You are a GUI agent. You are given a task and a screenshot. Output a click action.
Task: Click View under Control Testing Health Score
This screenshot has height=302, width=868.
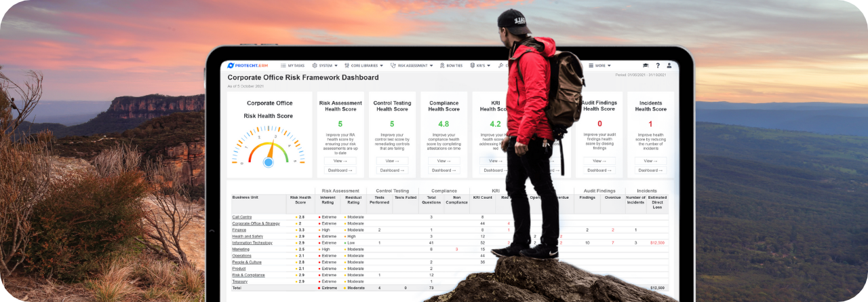click(x=392, y=161)
